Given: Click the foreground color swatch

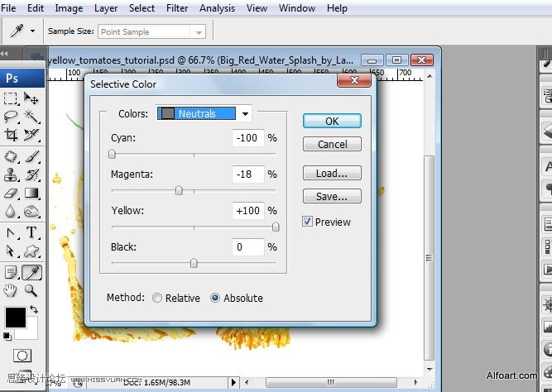Looking at the screenshot, I should click(16, 318).
